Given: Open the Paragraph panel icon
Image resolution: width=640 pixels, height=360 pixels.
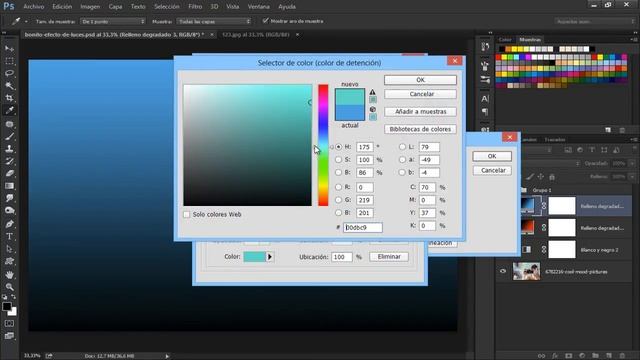Looking at the screenshot, I should pyautogui.click(x=485, y=111).
